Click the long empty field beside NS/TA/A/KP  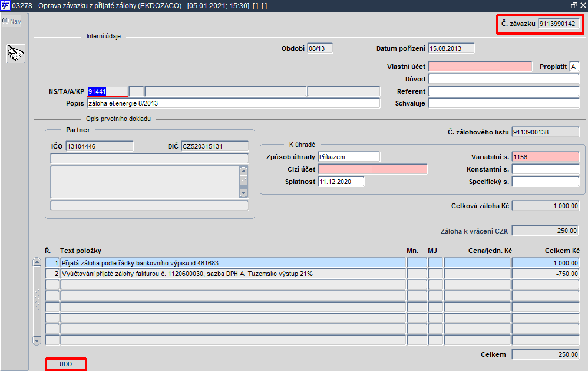226,91
